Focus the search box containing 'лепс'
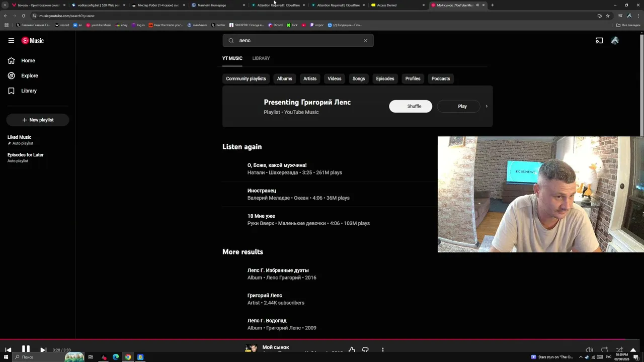The height and width of the screenshot is (362, 644). (x=298, y=41)
